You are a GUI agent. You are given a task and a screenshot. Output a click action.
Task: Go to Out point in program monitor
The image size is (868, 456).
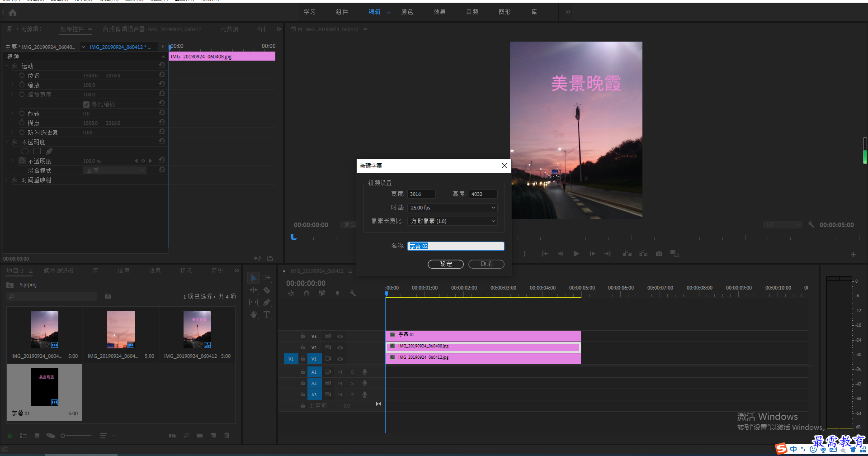[608, 254]
